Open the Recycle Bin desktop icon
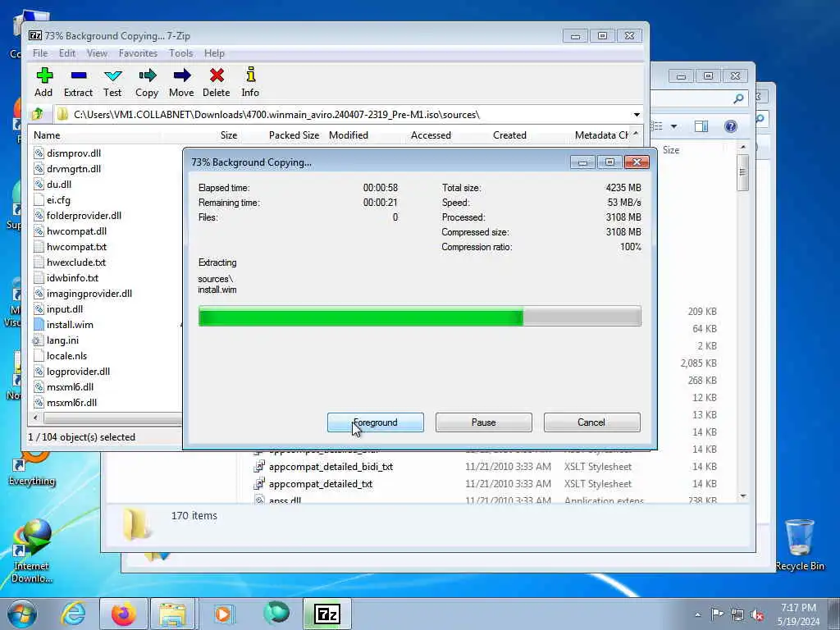Viewport: 840px width, 630px height. (x=800, y=545)
